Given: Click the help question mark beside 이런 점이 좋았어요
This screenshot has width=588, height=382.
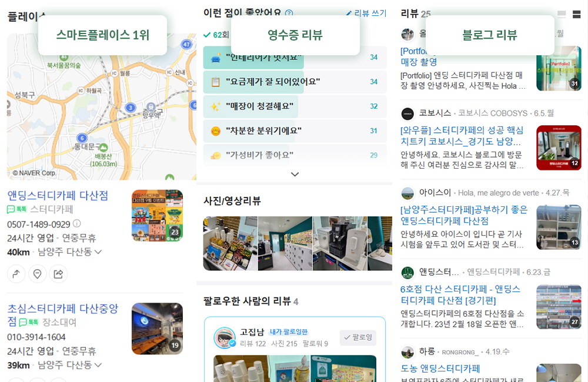Looking at the screenshot, I should click(x=289, y=13).
